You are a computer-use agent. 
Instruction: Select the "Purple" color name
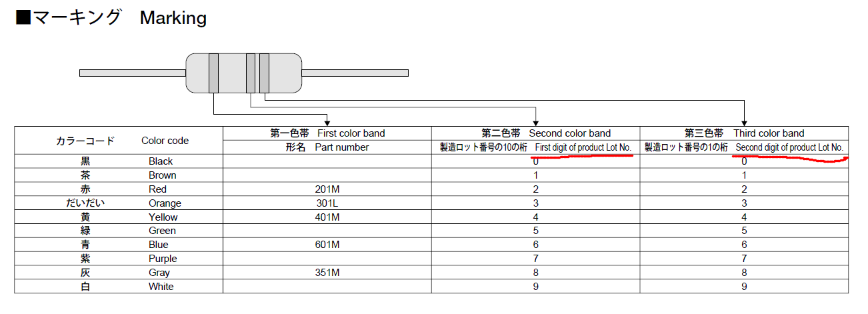tap(163, 259)
